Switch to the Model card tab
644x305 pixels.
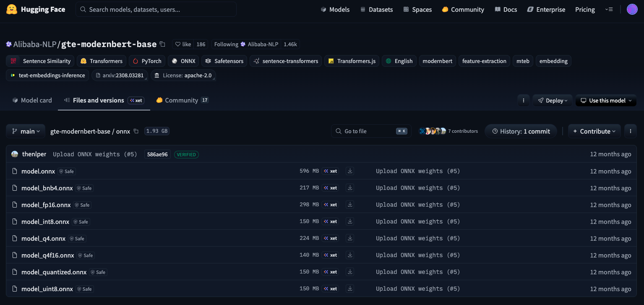coord(32,100)
